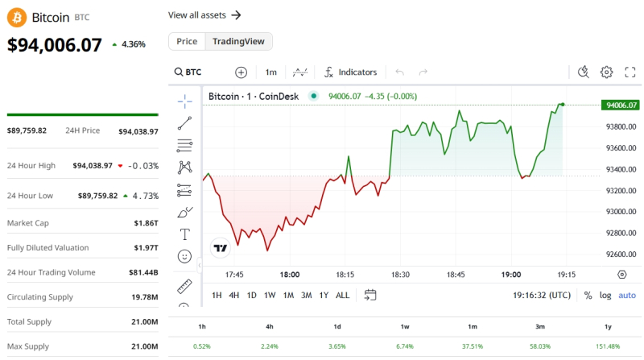This screenshot has height=360, width=644.
Task: Open the chart type selector
Action: coord(299,72)
